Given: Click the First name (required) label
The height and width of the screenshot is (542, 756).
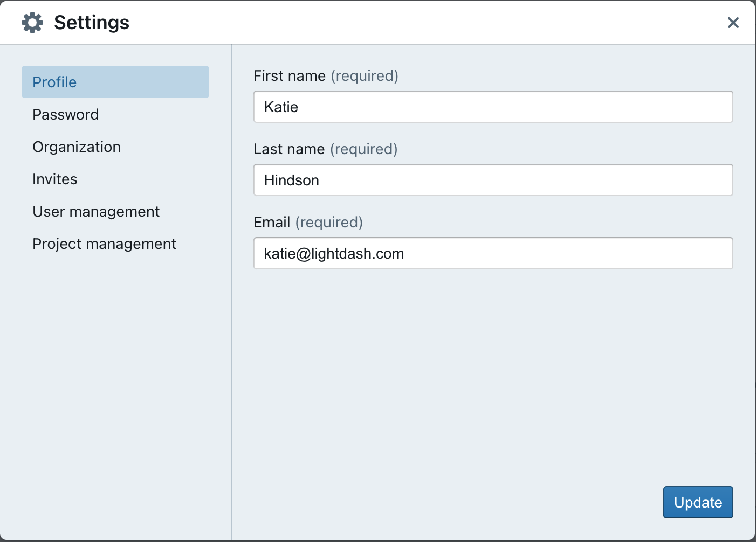Looking at the screenshot, I should click(x=326, y=76).
